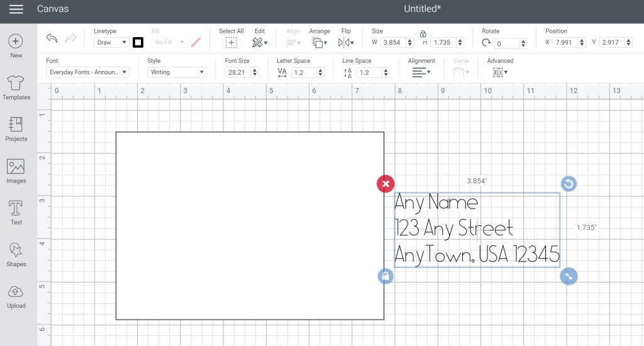Click the Curve tool icon

(460, 72)
